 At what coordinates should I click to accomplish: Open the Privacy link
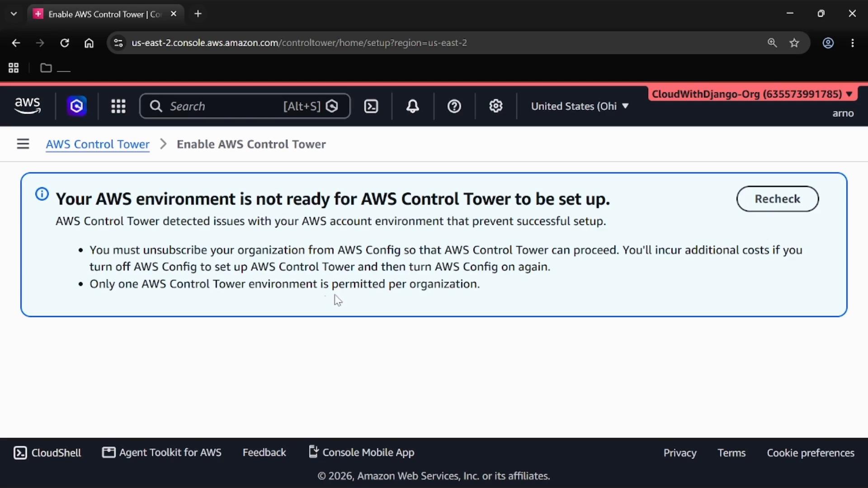(x=680, y=453)
